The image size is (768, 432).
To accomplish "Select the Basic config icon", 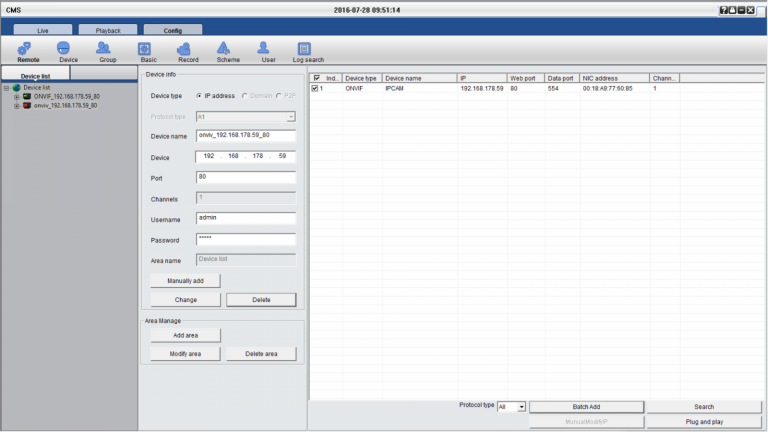I will (144, 51).
